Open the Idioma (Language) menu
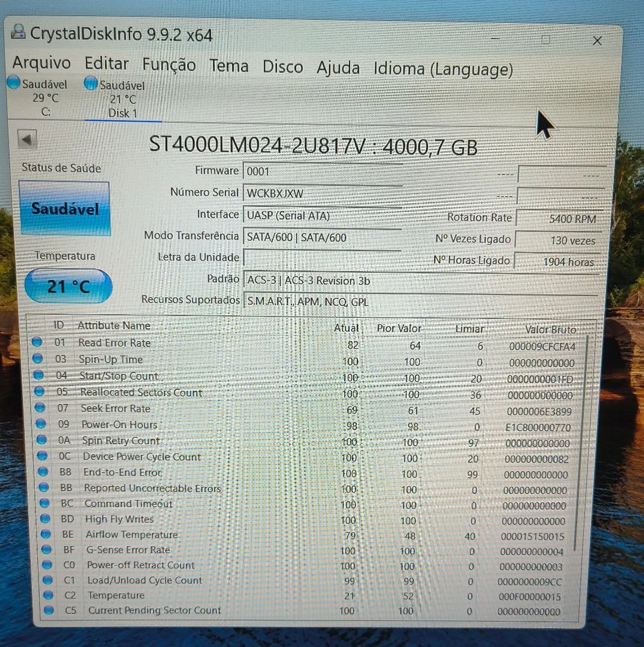 [443, 69]
